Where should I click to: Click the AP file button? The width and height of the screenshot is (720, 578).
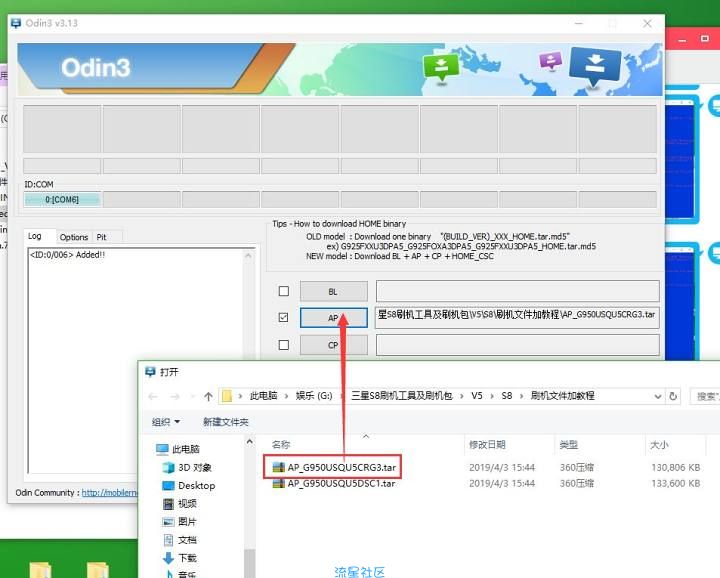pos(334,318)
